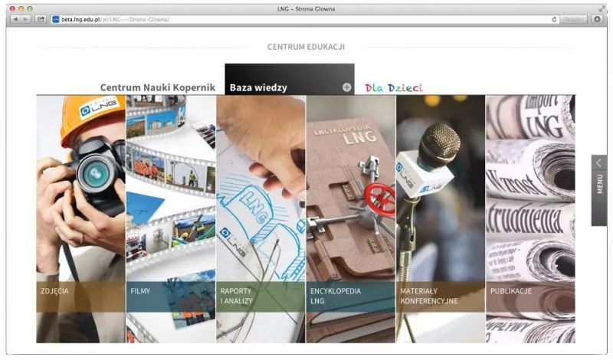Click the URL address field
613x364 pixels.
(306, 19)
